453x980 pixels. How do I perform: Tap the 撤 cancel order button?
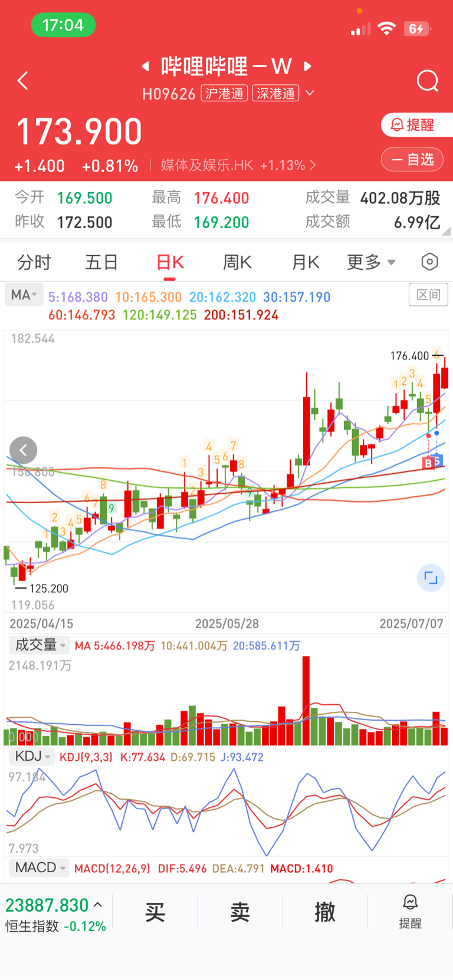[325, 912]
